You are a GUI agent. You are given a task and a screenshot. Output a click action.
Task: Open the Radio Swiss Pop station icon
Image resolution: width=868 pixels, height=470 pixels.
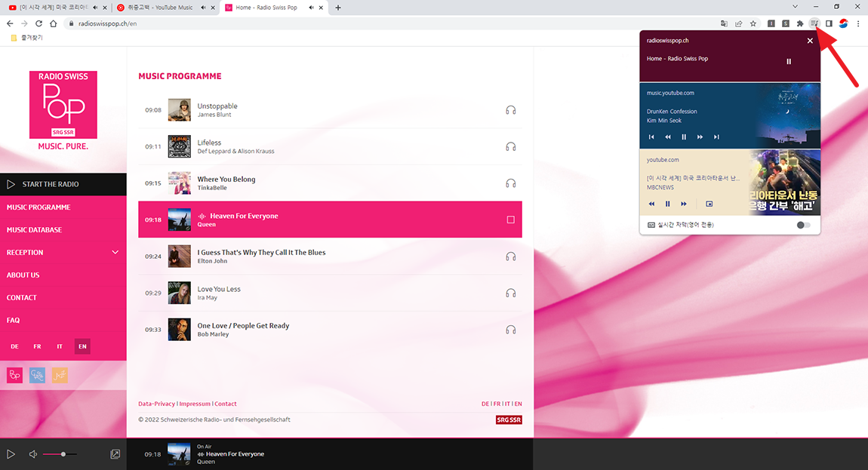click(14, 376)
